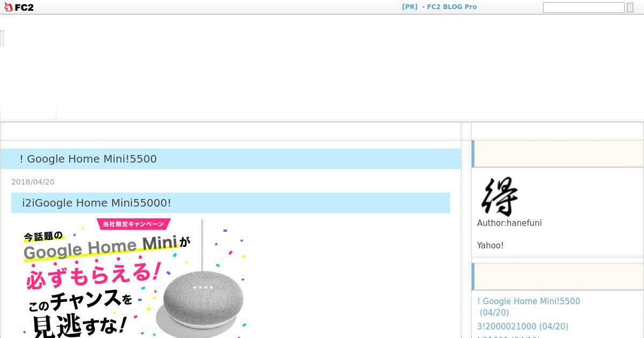This screenshot has width=644, height=338.
Task: Click the search submit button
Action: point(630,8)
